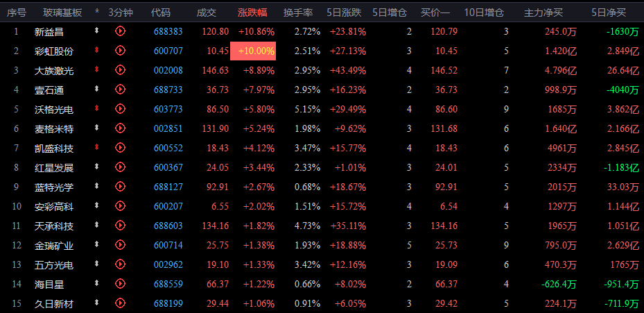Open stock code 002008
644x313 pixels.
[168, 71]
